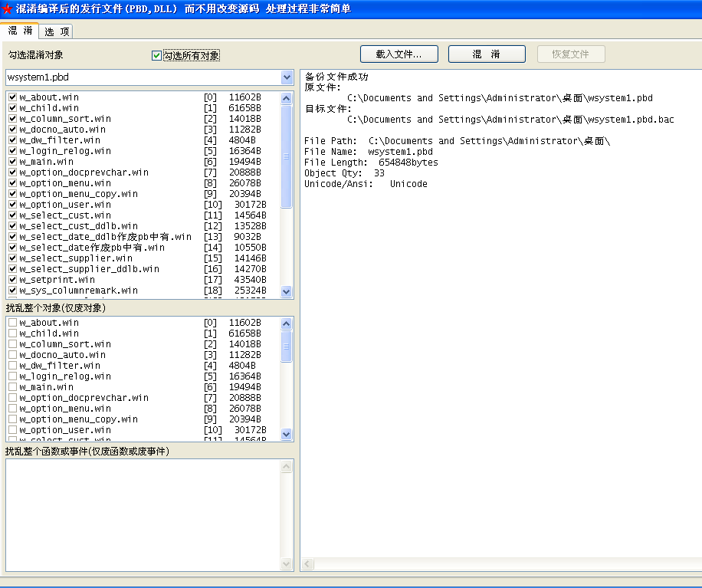Uncheck w_setprint.win in the top list
This screenshot has height=588, width=702.
click(x=12, y=280)
